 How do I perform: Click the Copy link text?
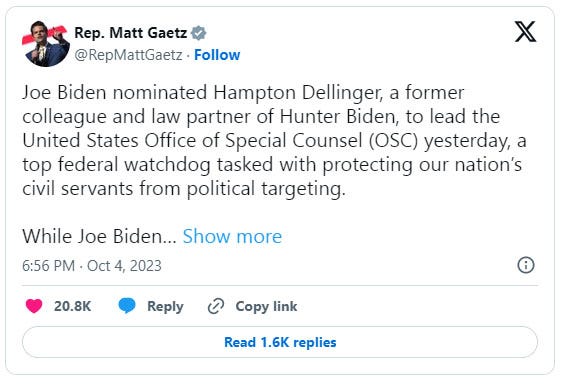[266, 306]
